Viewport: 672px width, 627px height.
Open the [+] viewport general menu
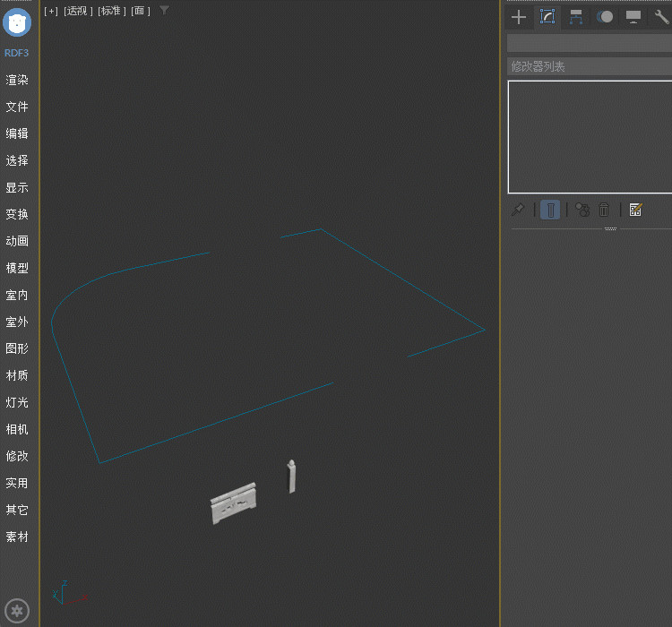(51, 11)
